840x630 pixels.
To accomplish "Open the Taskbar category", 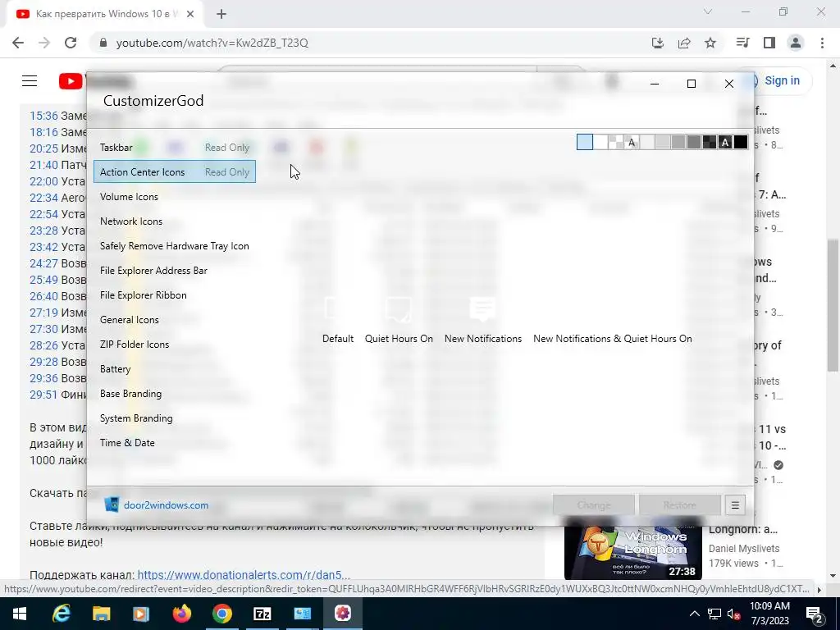I will [175, 148].
